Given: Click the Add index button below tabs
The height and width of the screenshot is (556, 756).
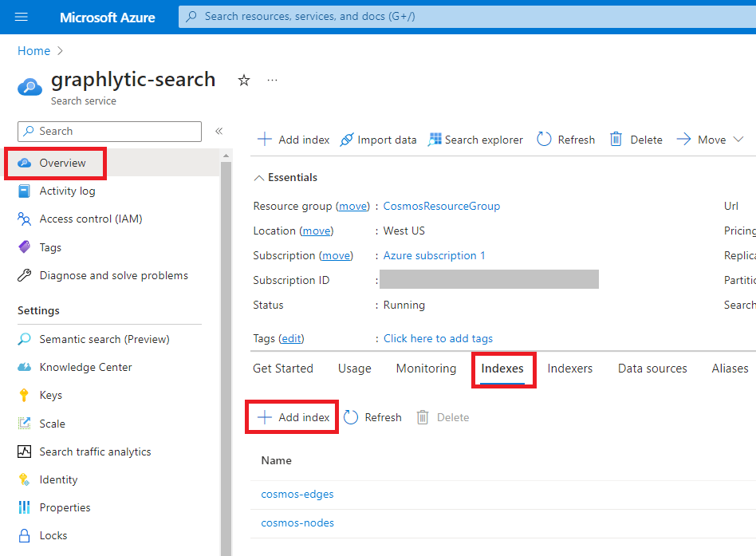Looking at the screenshot, I should click(x=293, y=417).
